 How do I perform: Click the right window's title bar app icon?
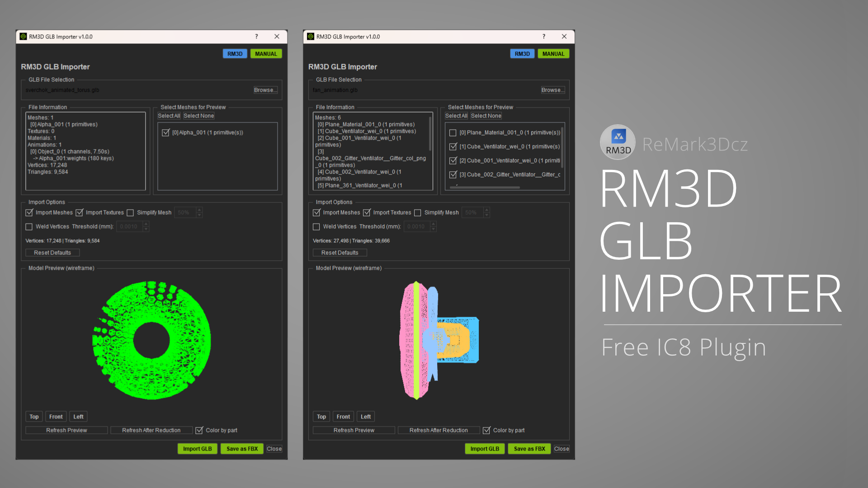coord(311,37)
